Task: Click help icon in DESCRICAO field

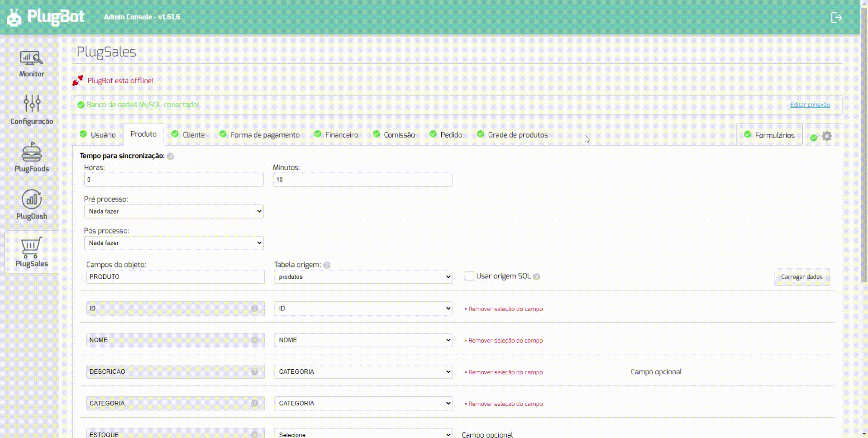Action: pyautogui.click(x=255, y=372)
